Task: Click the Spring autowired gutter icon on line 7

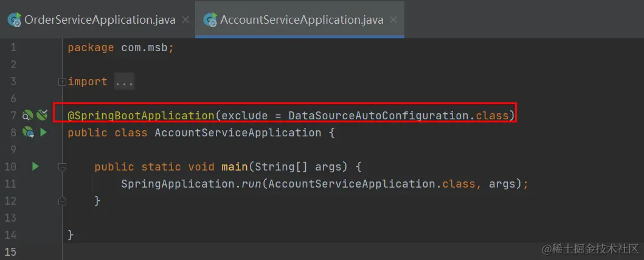Action: click(42, 116)
